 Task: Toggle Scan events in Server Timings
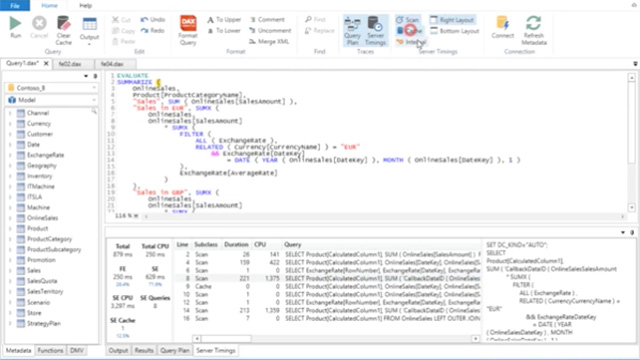pos(408,20)
